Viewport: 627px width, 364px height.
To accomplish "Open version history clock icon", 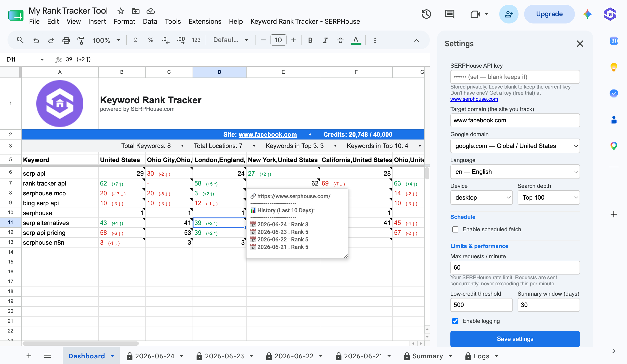I will [x=426, y=14].
